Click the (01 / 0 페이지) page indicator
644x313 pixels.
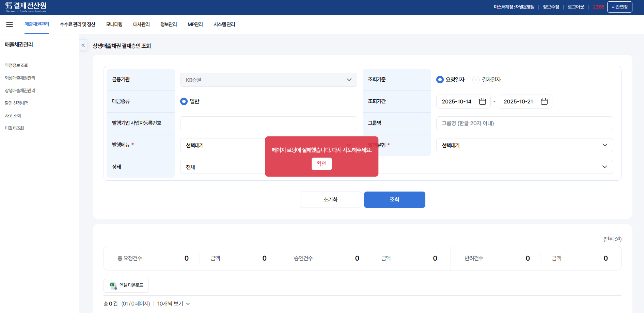point(136,303)
